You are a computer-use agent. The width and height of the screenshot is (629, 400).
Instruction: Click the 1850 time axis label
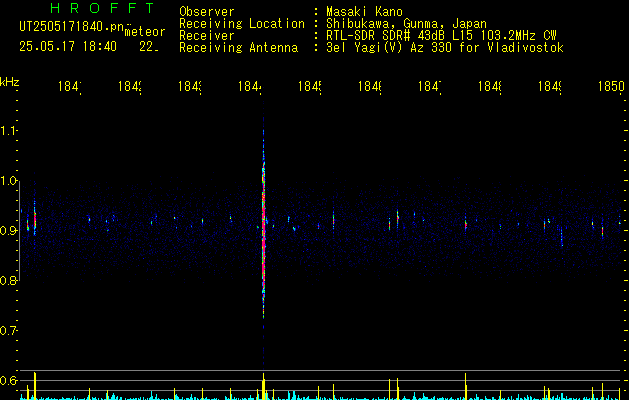tap(611, 86)
